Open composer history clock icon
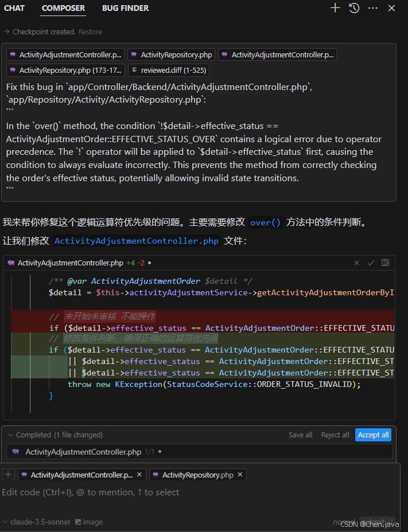This screenshot has height=532, width=408. coord(354,8)
